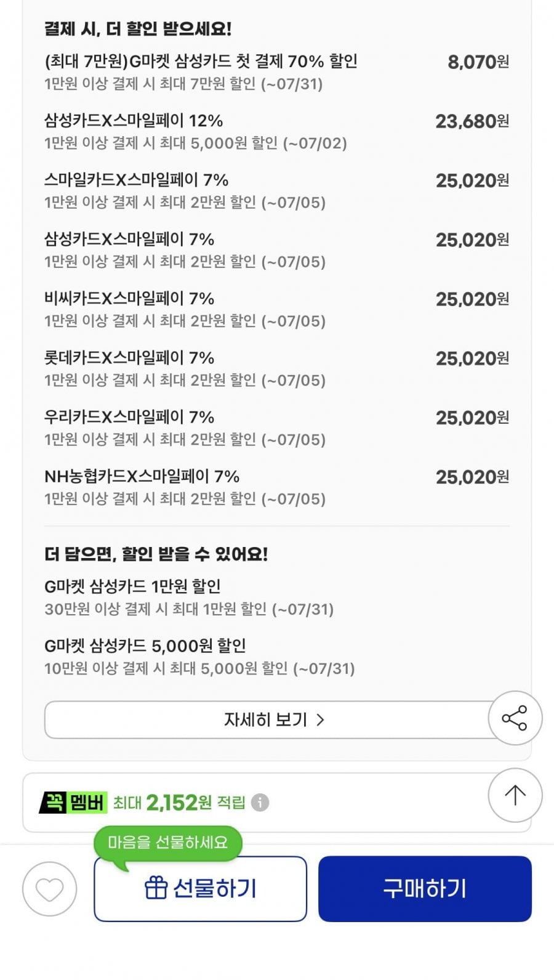The image size is (554, 980).
Task: Select G마켓 삼성카드 첫 결제 70% 할인 offer
Action: click(x=276, y=72)
